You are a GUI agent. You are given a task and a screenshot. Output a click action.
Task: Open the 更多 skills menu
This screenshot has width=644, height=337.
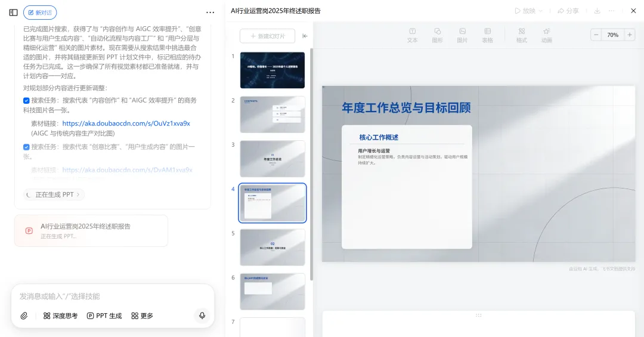click(142, 316)
